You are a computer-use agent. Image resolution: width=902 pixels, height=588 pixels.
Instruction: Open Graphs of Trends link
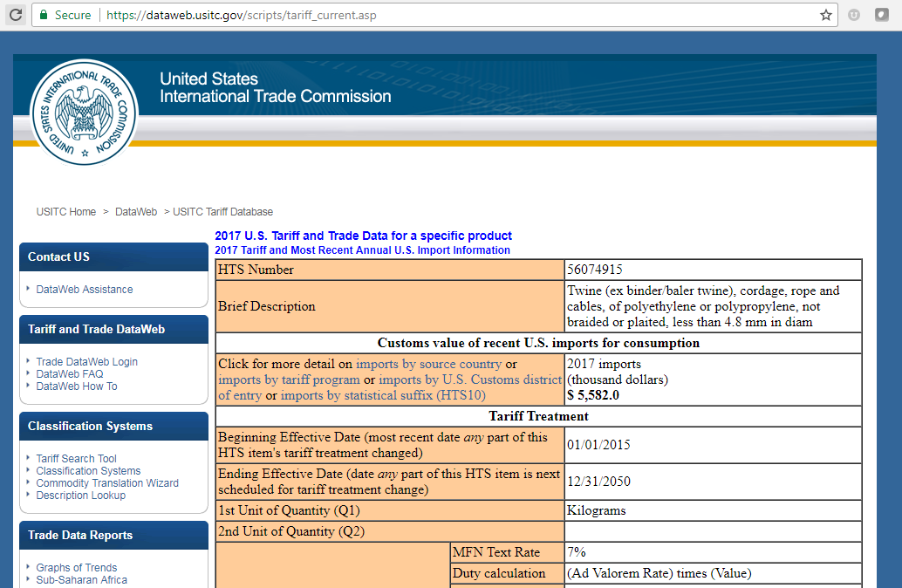pyautogui.click(x=77, y=568)
